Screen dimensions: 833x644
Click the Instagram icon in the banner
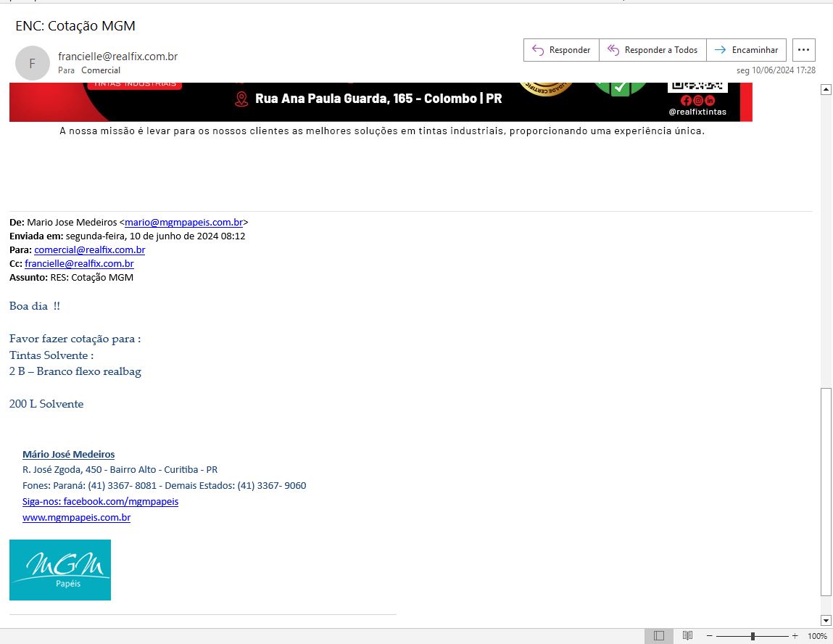(697, 101)
